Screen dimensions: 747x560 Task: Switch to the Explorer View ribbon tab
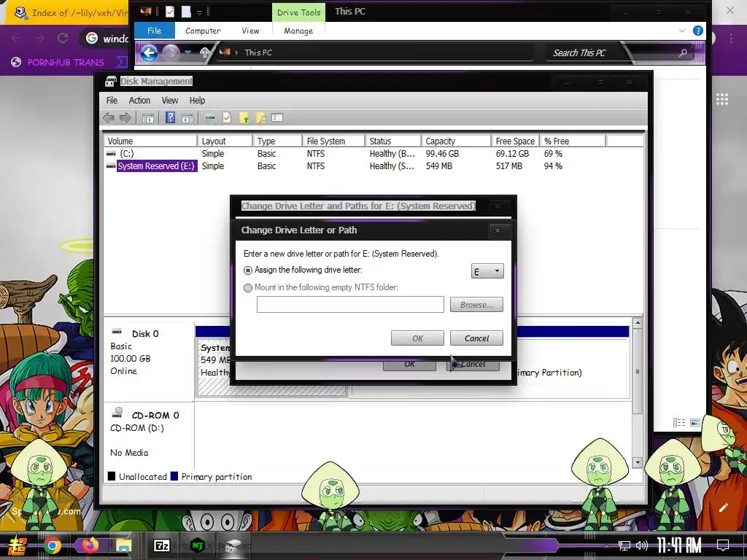[x=250, y=31]
